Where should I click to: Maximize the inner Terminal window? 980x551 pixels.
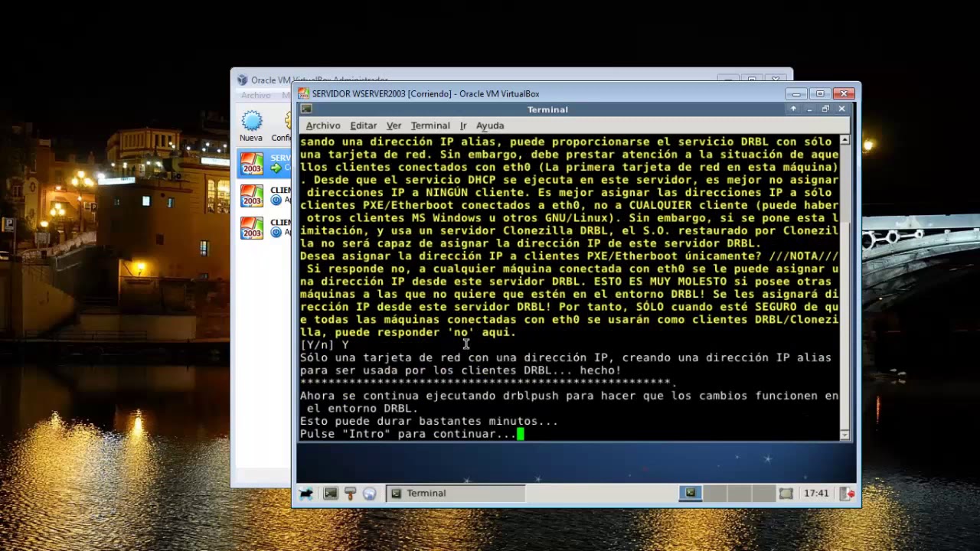coord(825,109)
